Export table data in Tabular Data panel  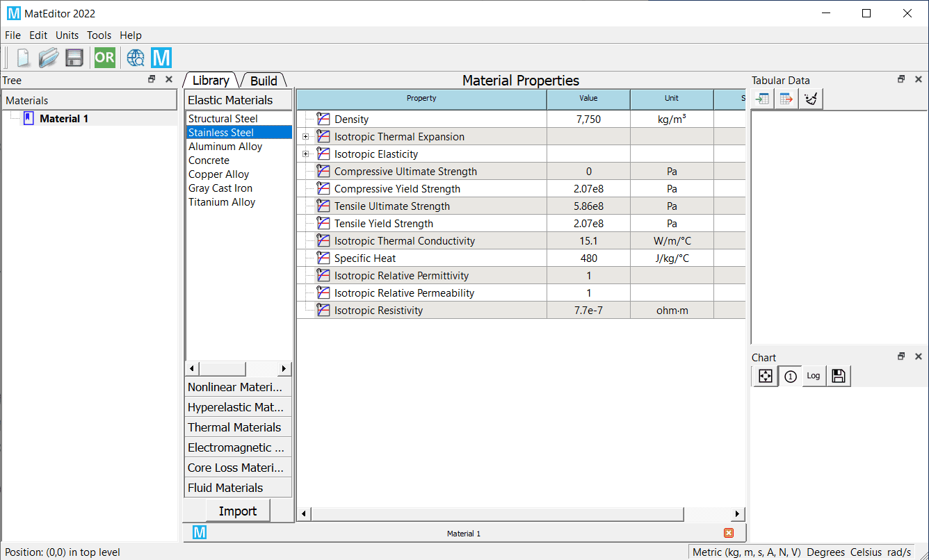(786, 99)
